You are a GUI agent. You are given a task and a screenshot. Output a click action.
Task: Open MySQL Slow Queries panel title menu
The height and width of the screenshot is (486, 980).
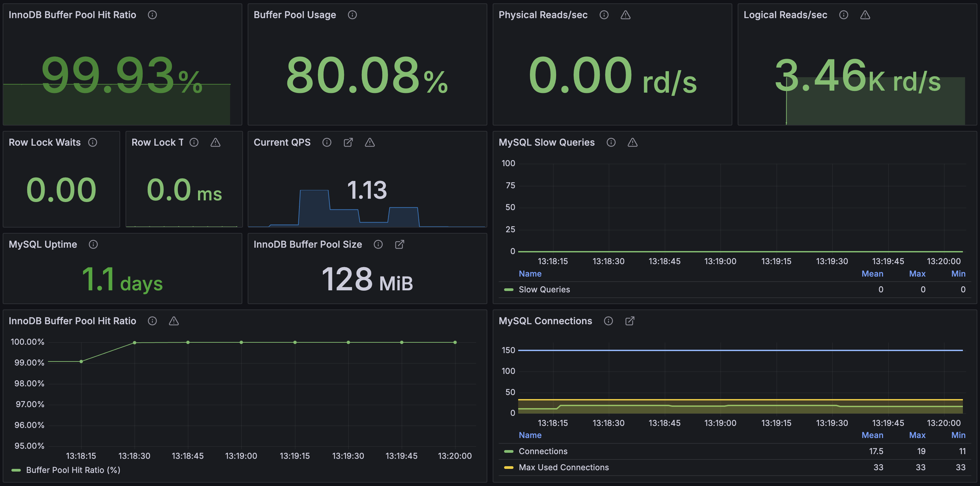[x=546, y=142]
